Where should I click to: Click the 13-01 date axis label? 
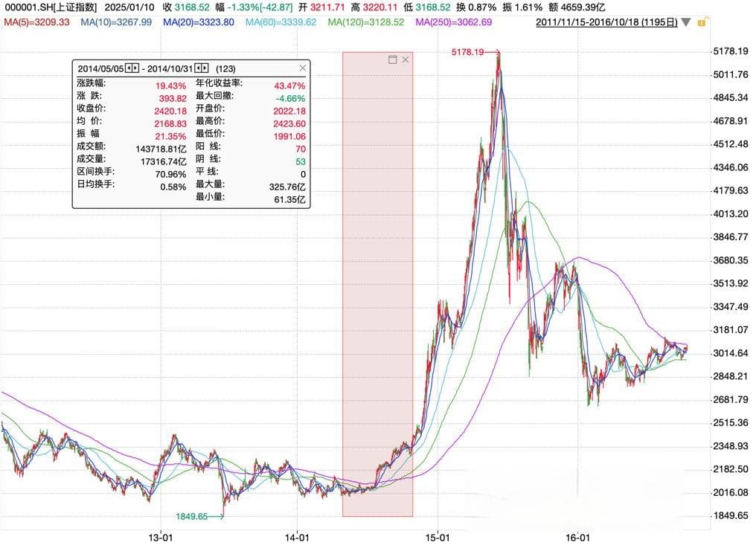coord(161,538)
